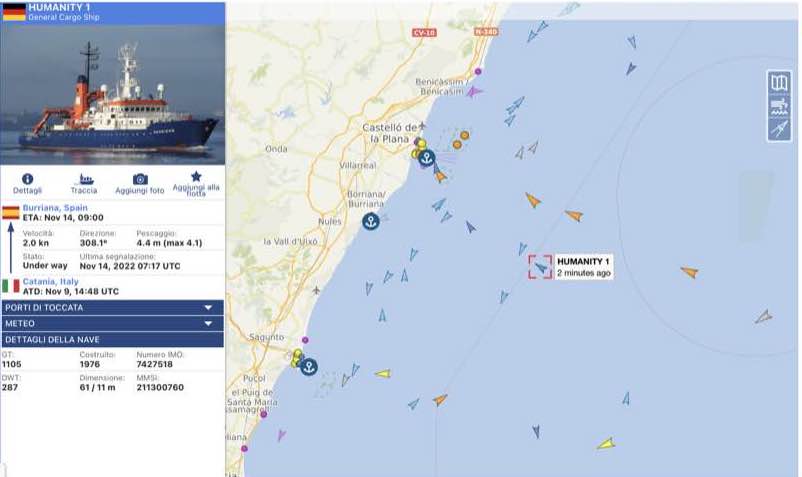Select the HUMANITY 1 vessel marker on map
The width and height of the screenshot is (802, 477).
[541, 267]
